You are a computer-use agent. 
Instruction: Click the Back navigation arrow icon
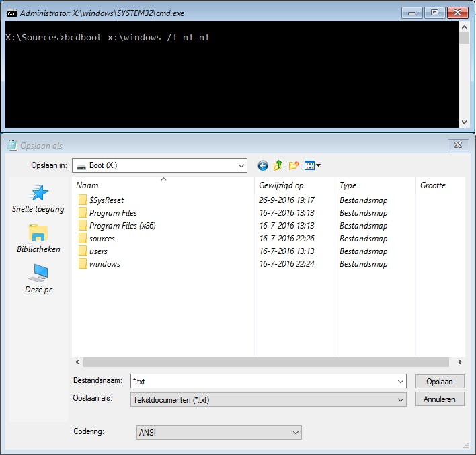(x=263, y=166)
